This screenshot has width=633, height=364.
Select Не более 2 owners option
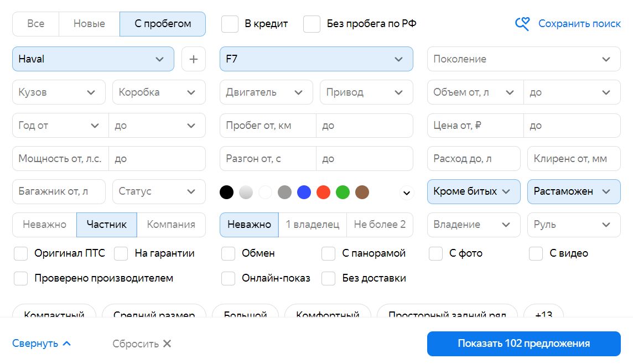[x=380, y=225]
